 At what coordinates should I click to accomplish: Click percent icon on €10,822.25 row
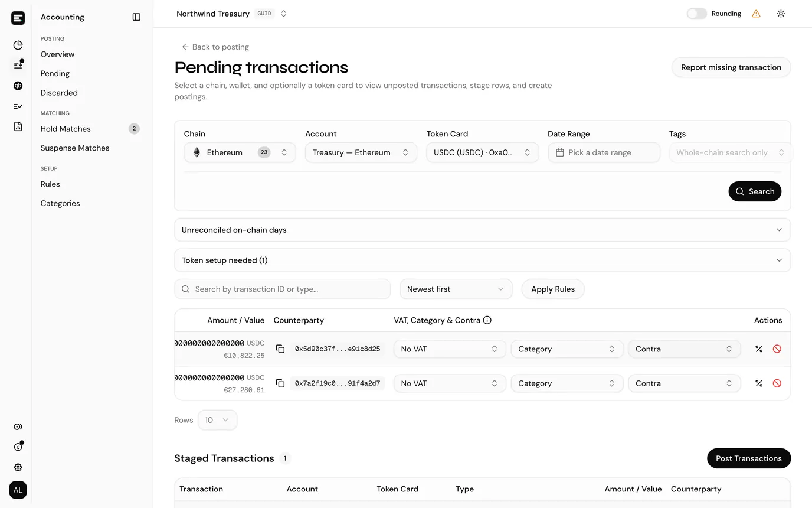point(759,349)
